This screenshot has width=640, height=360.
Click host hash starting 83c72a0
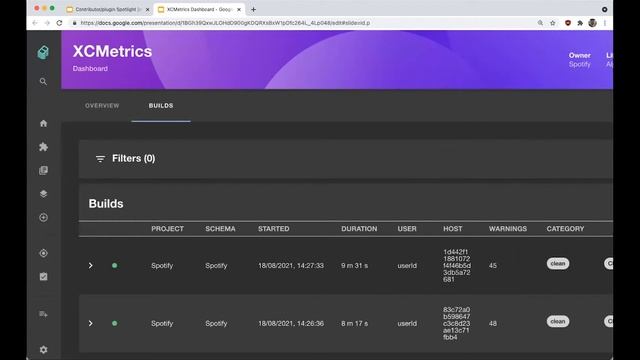click(457, 323)
